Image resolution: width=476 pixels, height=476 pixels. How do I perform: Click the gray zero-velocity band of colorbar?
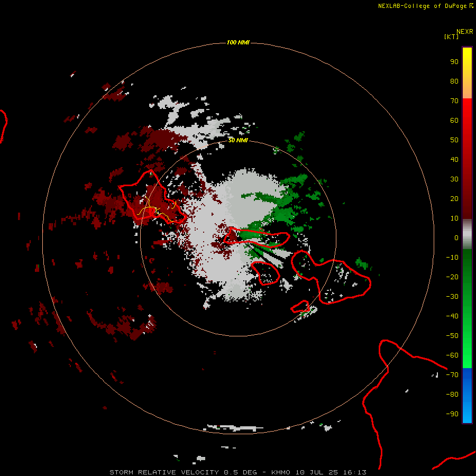(467, 234)
